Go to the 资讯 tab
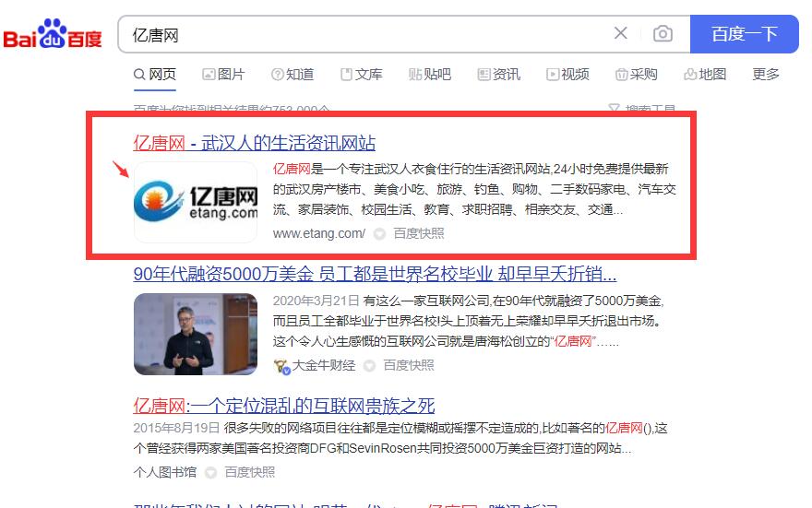The image size is (812, 508). pyautogui.click(x=498, y=75)
